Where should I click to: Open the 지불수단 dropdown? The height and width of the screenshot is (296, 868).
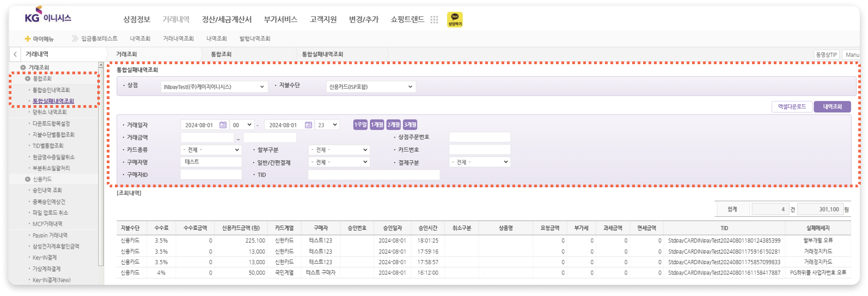click(x=371, y=87)
